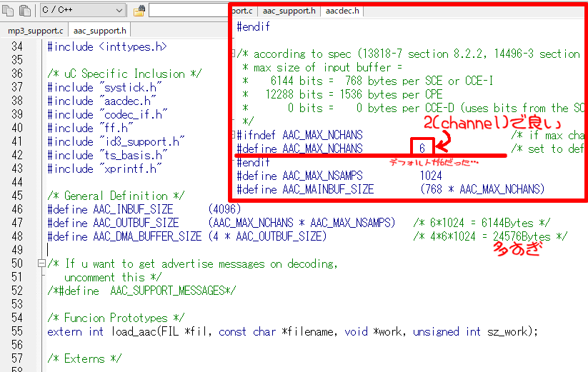Click the commented AAC_SUPPORT_MESSAGES define line

tap(141, 291)
